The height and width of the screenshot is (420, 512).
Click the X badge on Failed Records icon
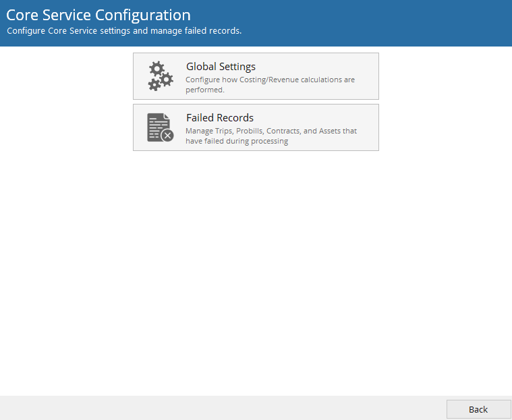click(x=167, y=136)
